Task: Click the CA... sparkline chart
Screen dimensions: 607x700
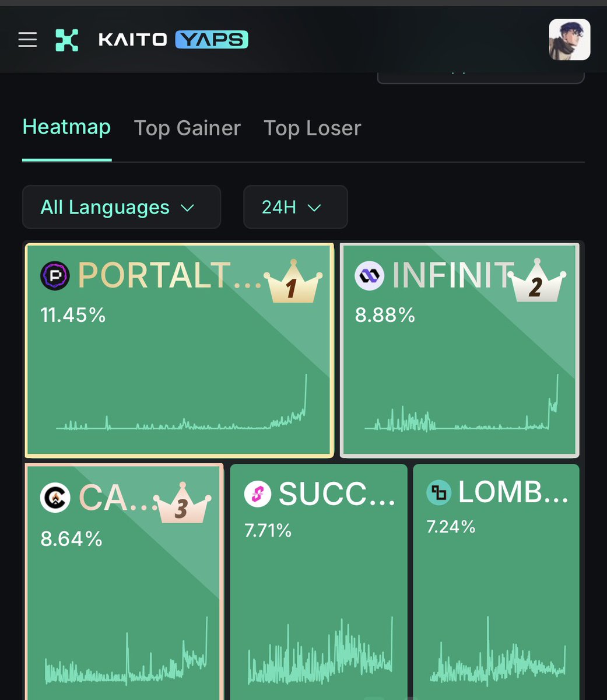Action: coord(126,652)
